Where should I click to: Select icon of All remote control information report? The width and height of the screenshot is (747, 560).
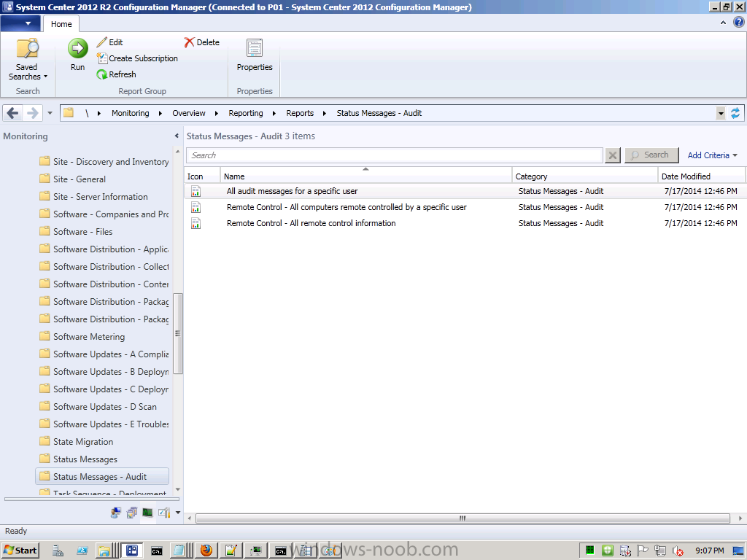tap(196, 223)
